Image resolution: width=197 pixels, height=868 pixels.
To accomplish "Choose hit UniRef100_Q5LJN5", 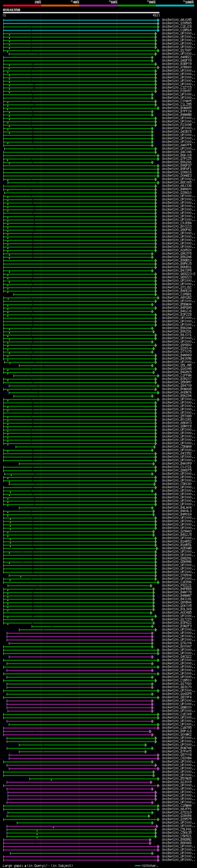I will point(177,365).
